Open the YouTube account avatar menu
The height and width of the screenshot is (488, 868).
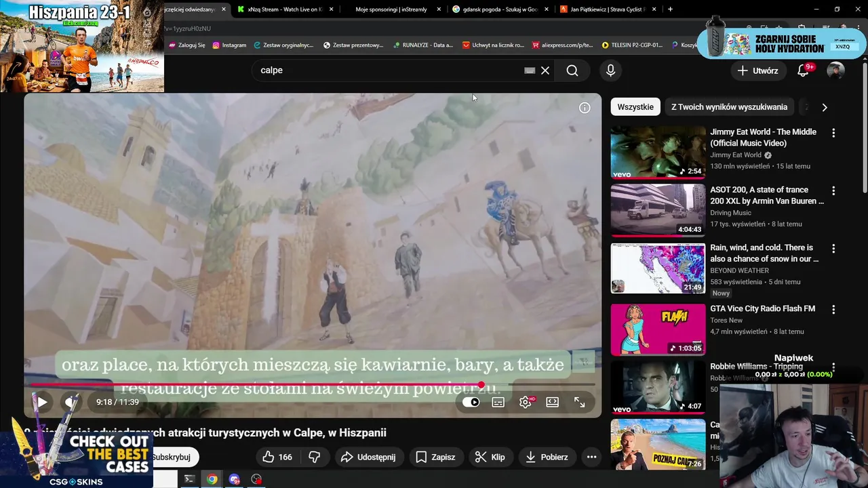tap(835, 70)
